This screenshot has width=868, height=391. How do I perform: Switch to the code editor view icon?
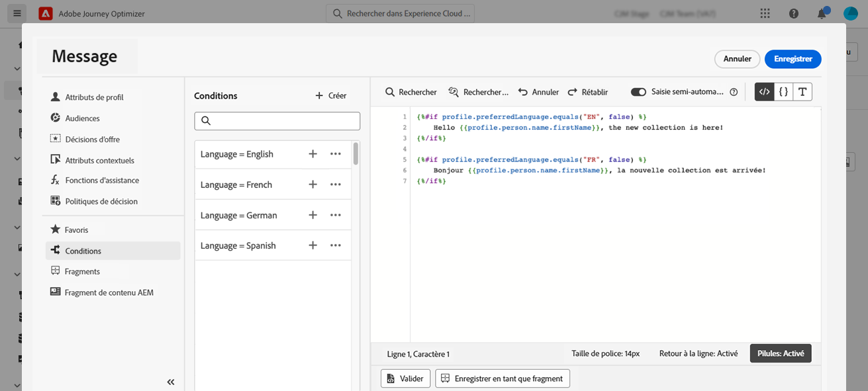764,92
